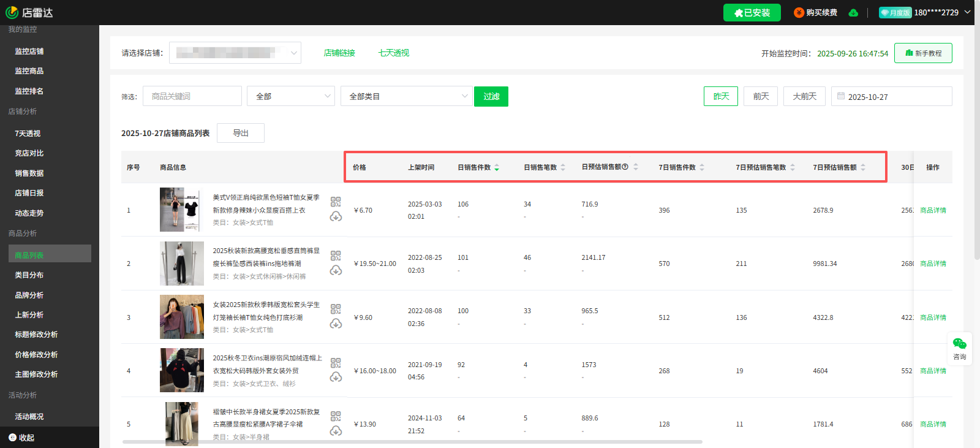980x448 pixels.
Task: Click the horizontal table scrollbar
Action: [412, 441]
